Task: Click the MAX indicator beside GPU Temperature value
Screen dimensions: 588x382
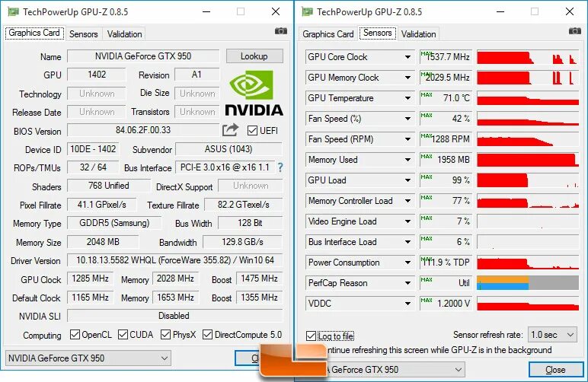Action: coord(427,95)
